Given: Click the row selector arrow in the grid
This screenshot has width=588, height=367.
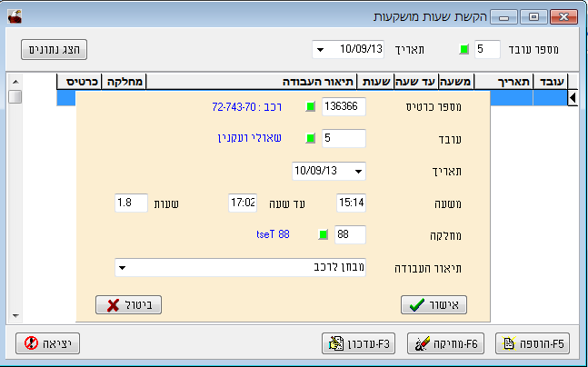Looking at the screenshot, I should pyautogui.click(x=573, y=98).
